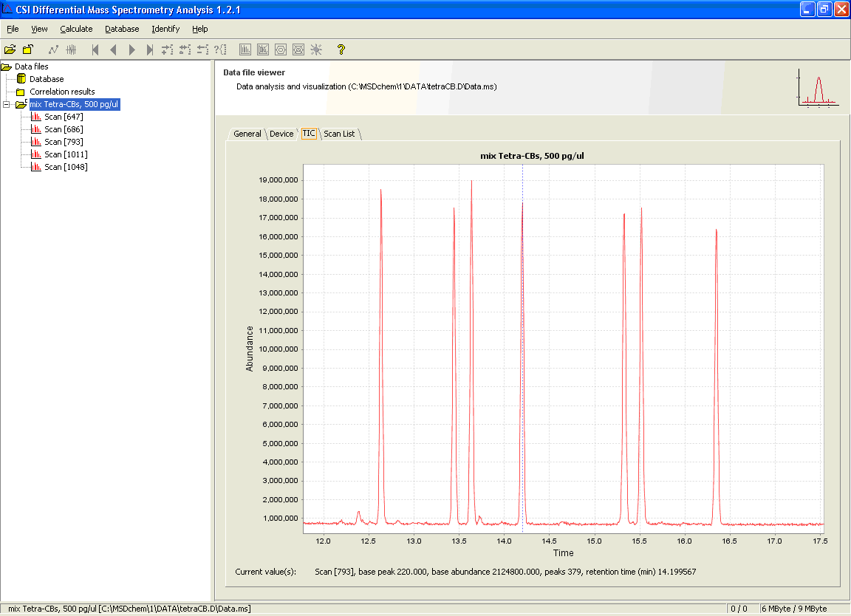Screen dimensions: 851x616
Task: Click the previous scan left arrow icon
Action: 113,49
